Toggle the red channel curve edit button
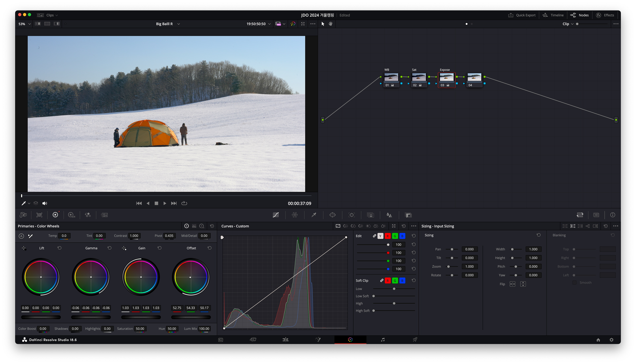Viewport: 636px width, 364px height. (387, 236)
